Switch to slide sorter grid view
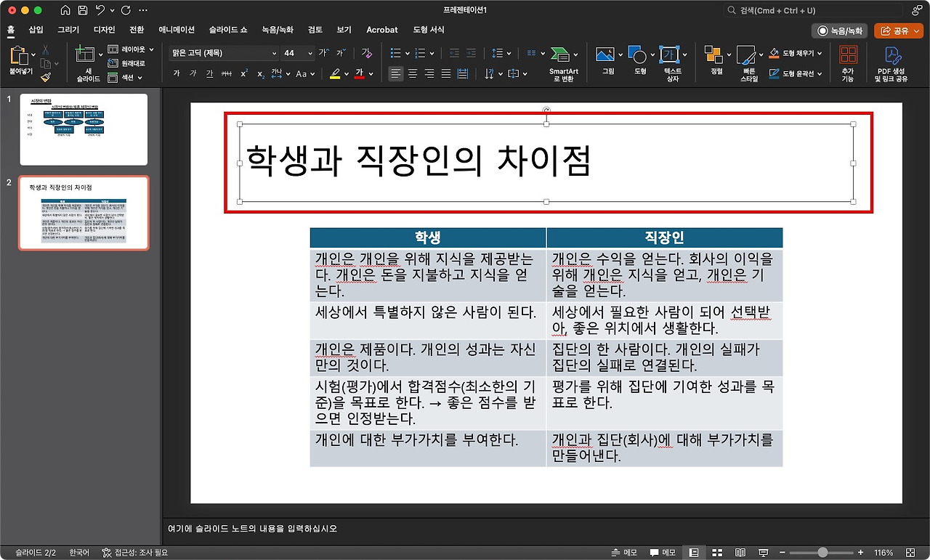 click(x=716, y=553)
